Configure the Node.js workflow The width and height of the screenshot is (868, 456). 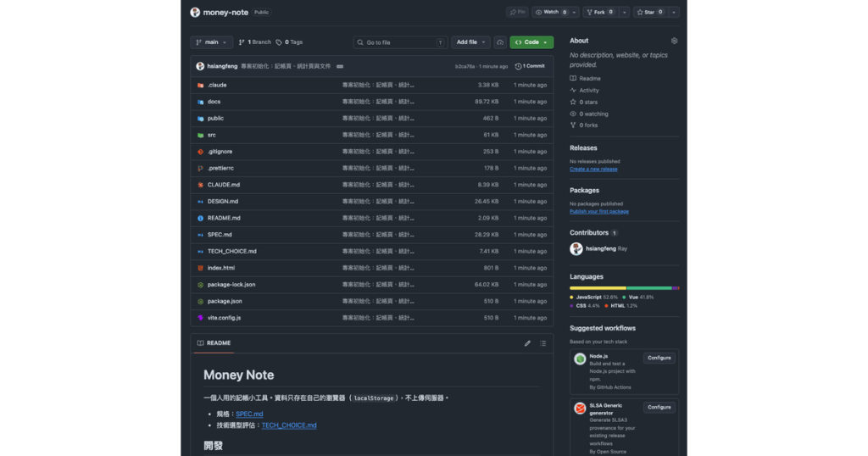coord(659,358)
